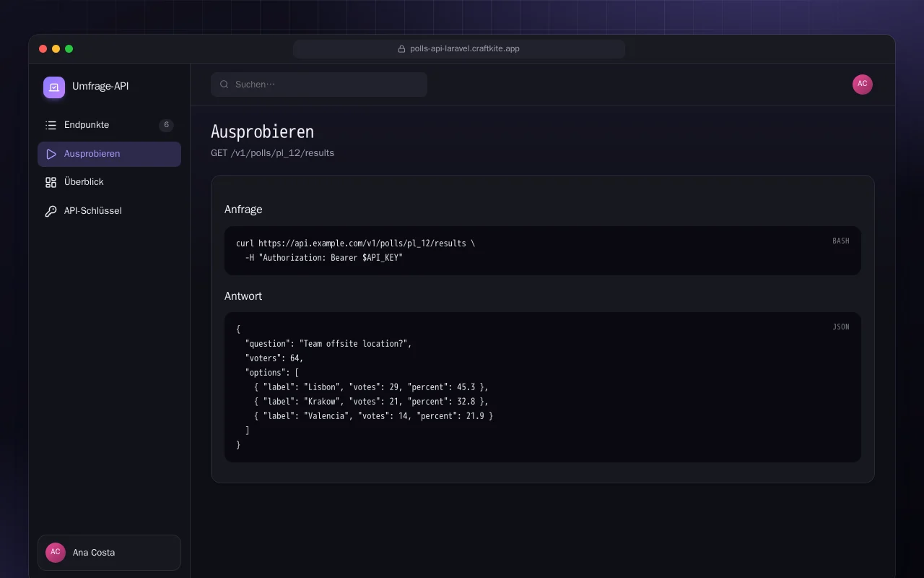Minimize the window with the yellow button

(x=56, y=49)
